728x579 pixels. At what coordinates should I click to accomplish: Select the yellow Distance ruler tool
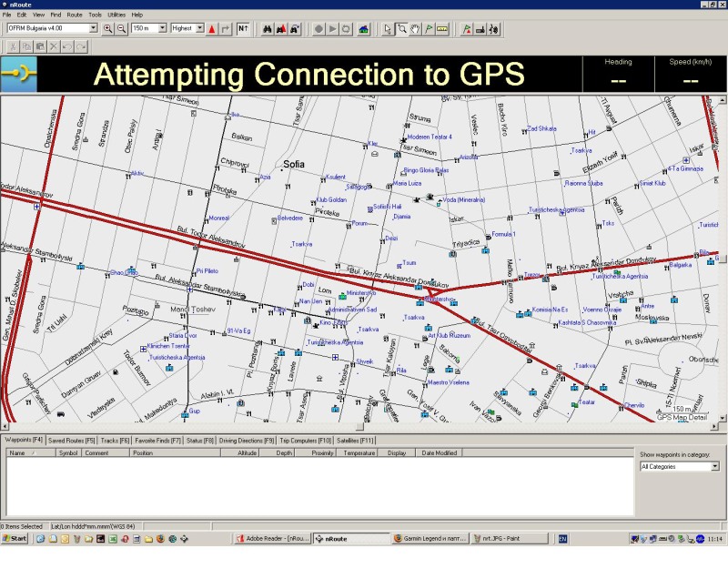tap(442, 29)
